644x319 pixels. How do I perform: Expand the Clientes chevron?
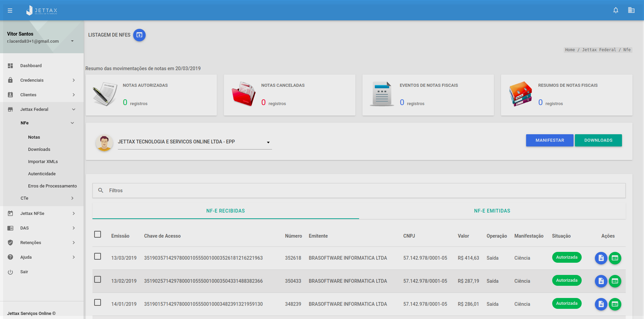(74, 95)
